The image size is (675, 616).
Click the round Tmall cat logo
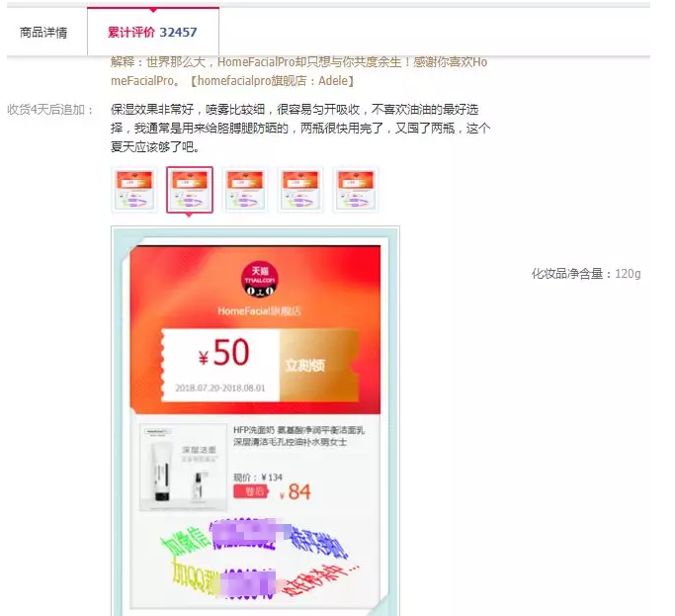(260, 280)
